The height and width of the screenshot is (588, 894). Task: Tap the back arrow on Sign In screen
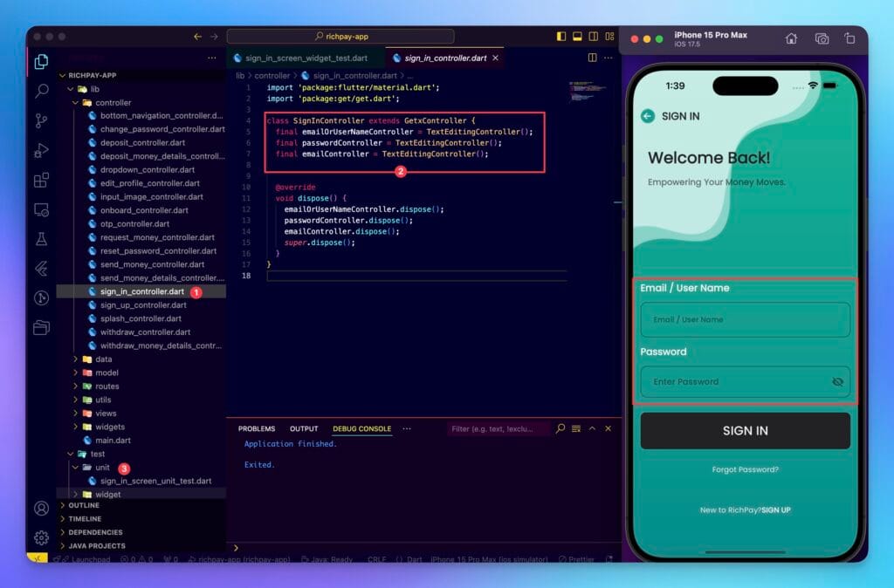(x=647, y=116)
